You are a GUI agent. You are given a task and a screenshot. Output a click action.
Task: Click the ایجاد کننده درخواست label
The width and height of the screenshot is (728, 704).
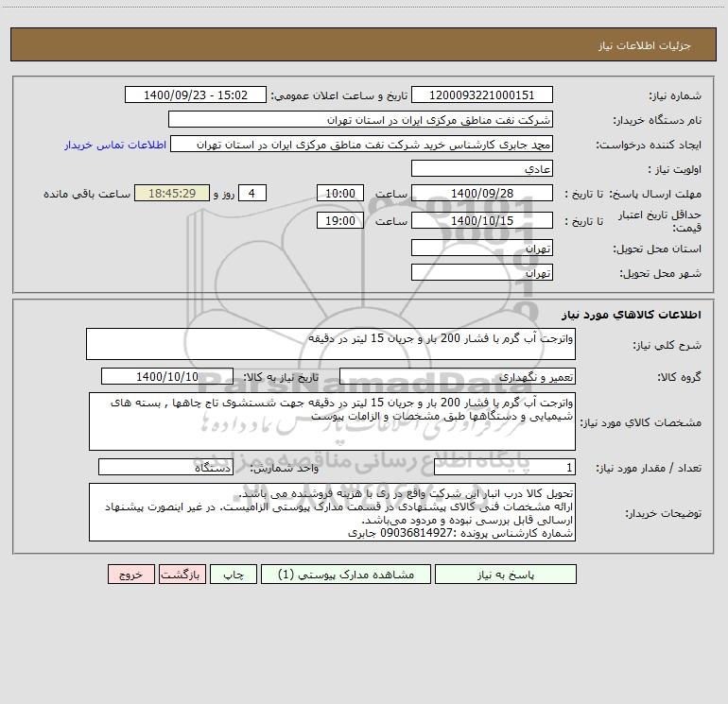coord(649,145)
